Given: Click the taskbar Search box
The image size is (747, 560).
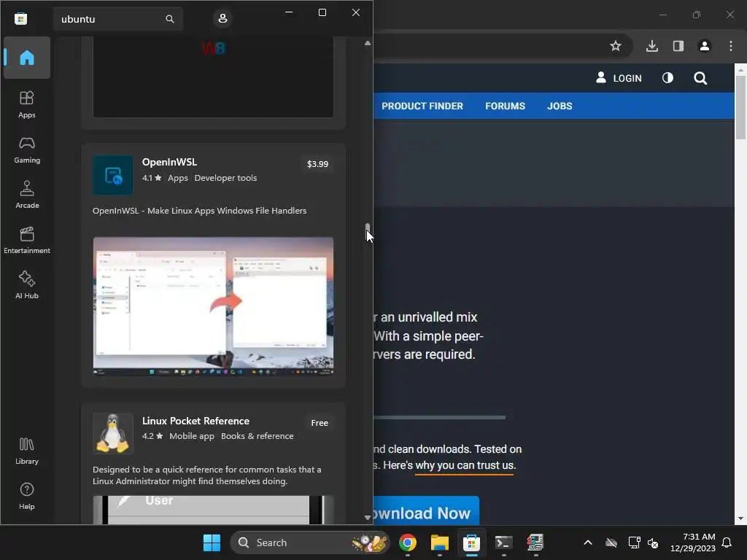Looking at the screenshot, I should pyautogui.click(x=309, y=542).
